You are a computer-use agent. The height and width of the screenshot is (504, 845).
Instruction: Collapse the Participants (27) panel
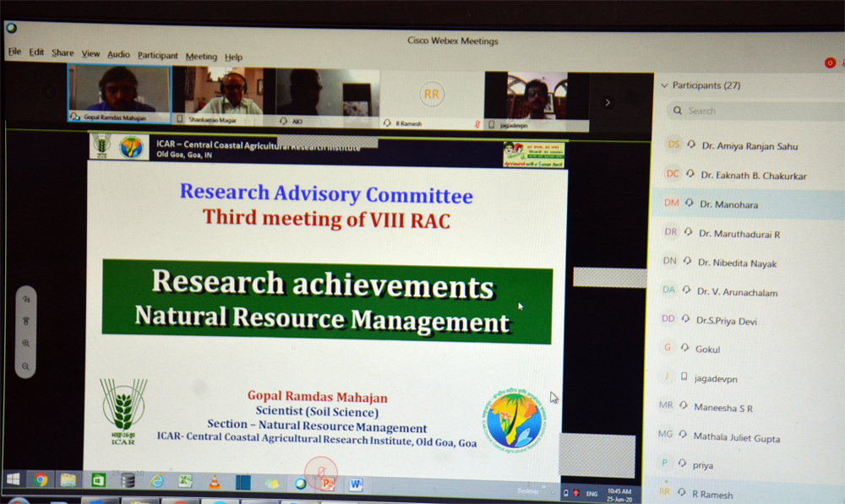click(664, 85)
